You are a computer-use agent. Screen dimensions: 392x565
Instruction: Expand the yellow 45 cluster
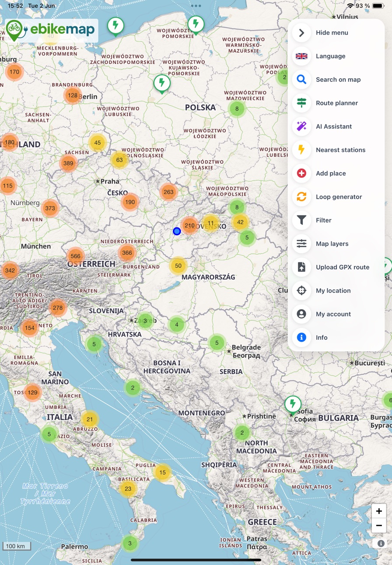[98, 143]
